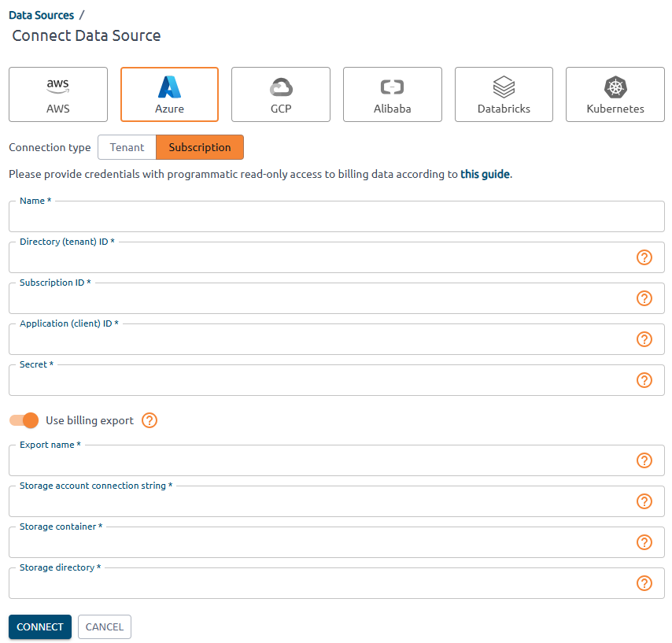Show help for Storage account connection string
The width and height of the screenshot is (672, 643).
click(644, 501)
